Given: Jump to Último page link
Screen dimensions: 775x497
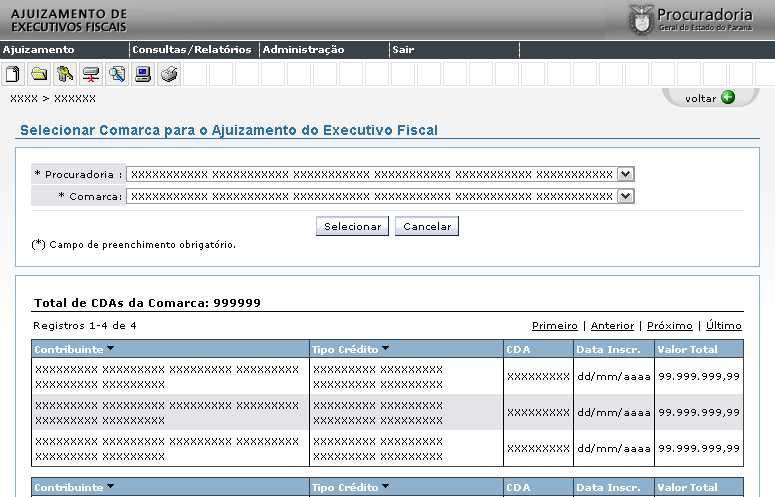Looking at the screenshot, I should tap(724, 325).
